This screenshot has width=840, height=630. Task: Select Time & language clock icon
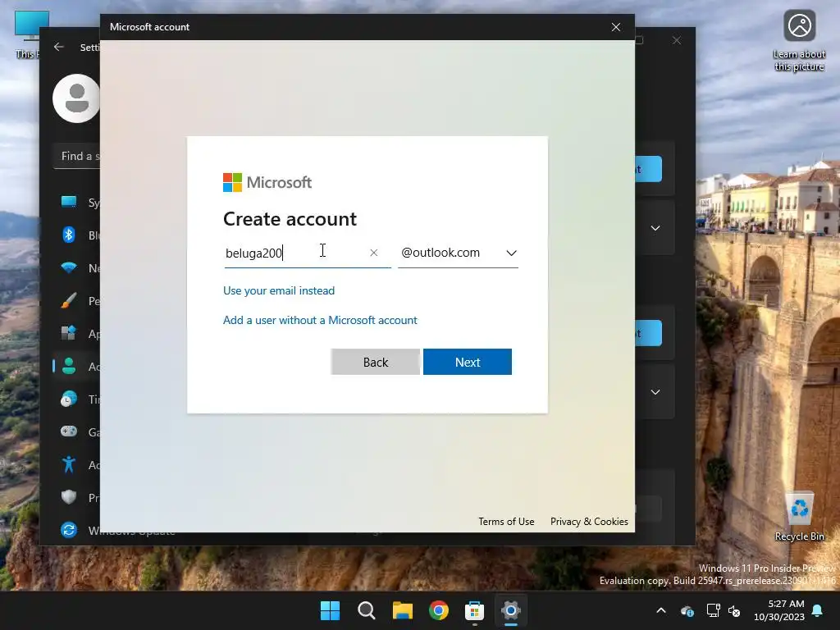(69, 399)
